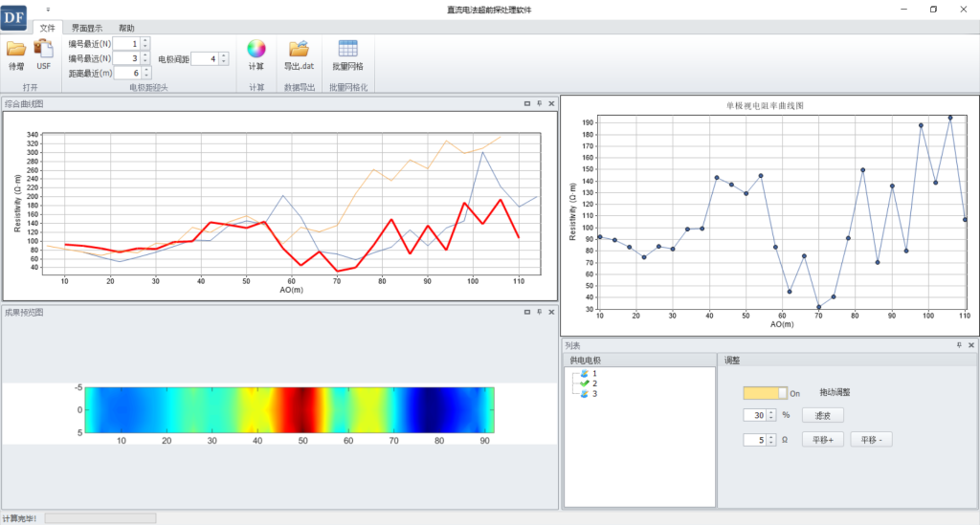Select electrode 3 in 供电电极 tree
The height and width of the screenshot is (525, 980).
[x=589, y=394]
